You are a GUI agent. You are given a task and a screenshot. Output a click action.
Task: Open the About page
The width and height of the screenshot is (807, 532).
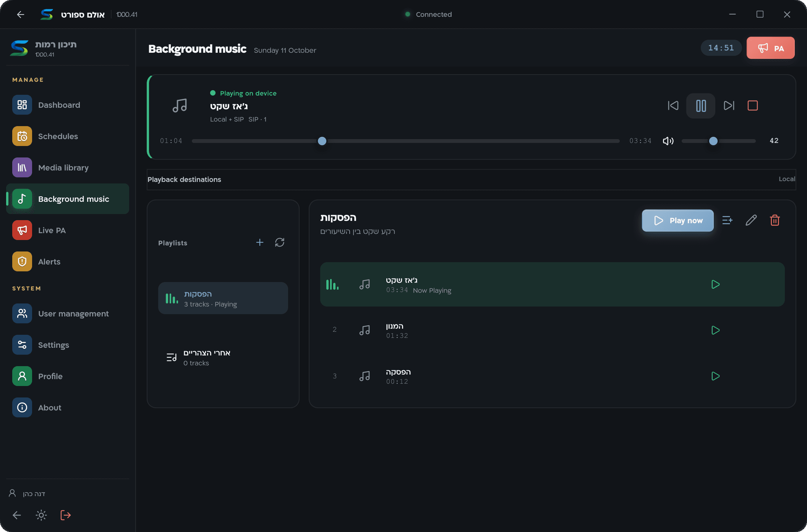pyautogui.click(x=68, y=407)
